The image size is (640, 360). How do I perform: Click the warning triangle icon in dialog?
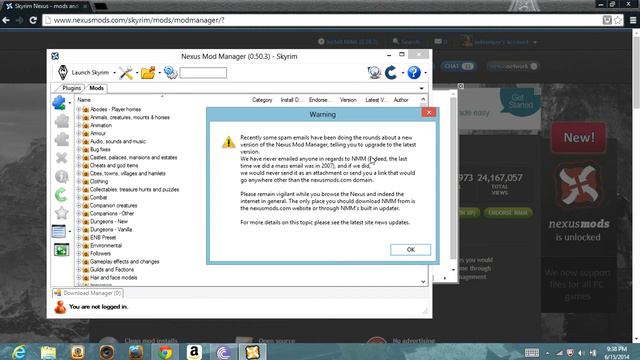click(229, 142)
